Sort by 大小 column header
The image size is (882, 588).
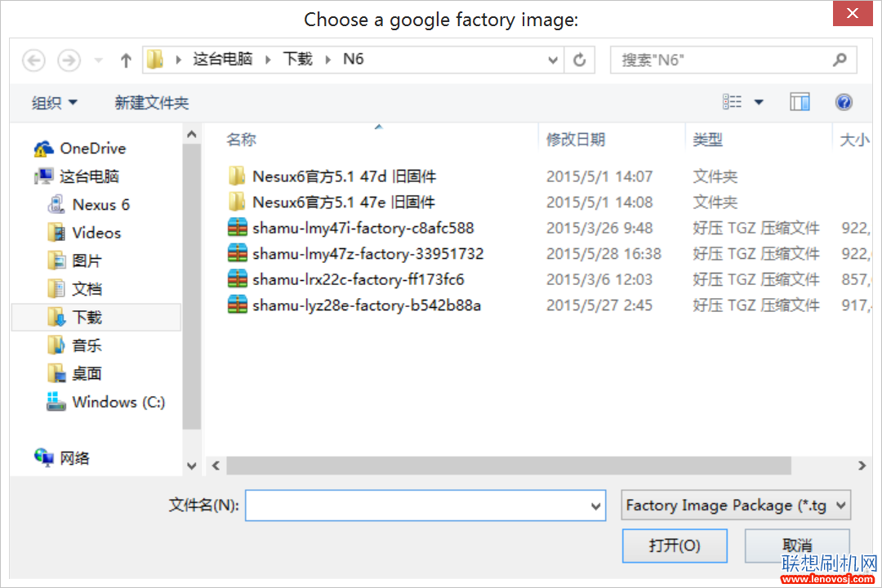pyautogui.click(x=854, y=139)
